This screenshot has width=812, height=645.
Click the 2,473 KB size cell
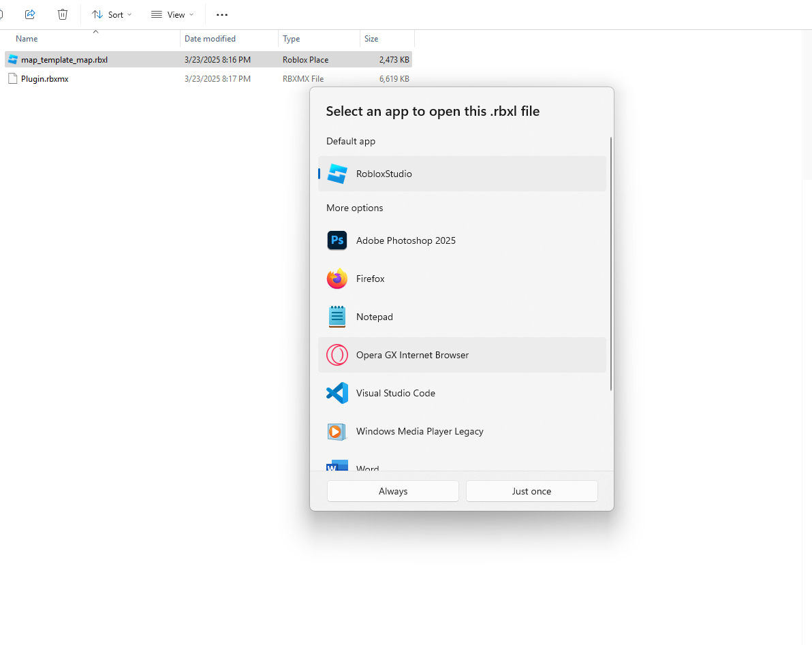[x=394, y=59]
